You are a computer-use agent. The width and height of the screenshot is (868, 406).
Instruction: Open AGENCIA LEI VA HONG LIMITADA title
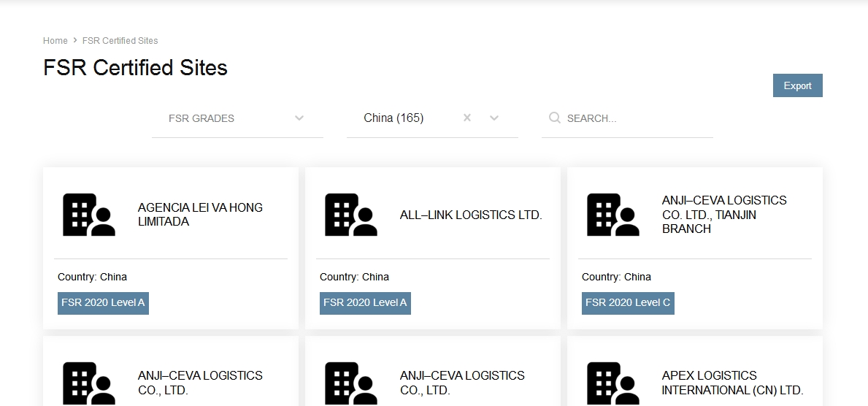tap(201, 215)
